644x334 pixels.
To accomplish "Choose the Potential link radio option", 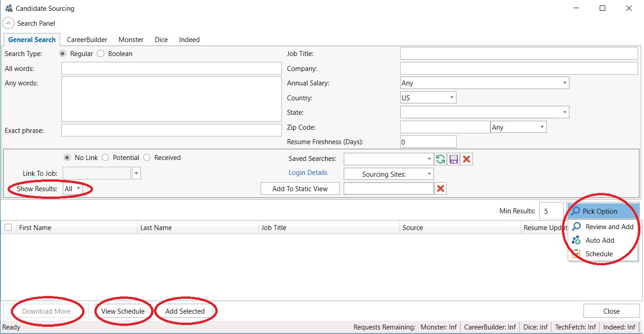I will tap(105, 158).
